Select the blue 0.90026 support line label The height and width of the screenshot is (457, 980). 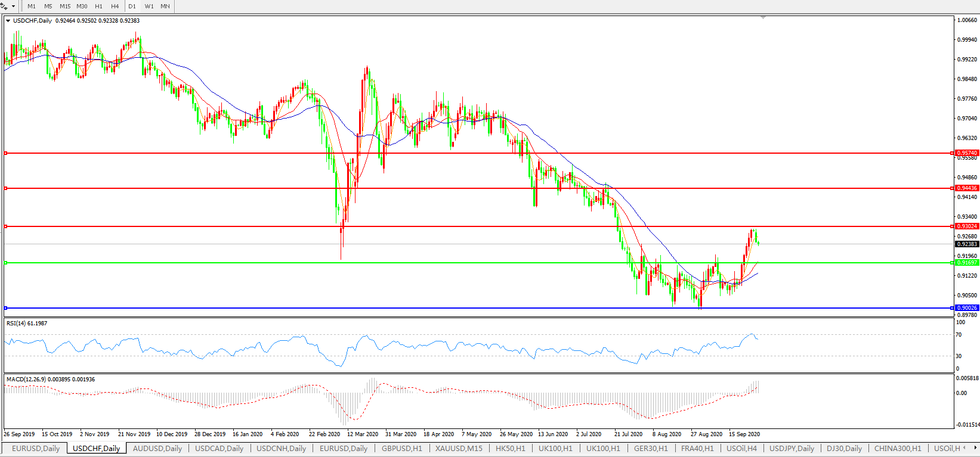point(967,308)
